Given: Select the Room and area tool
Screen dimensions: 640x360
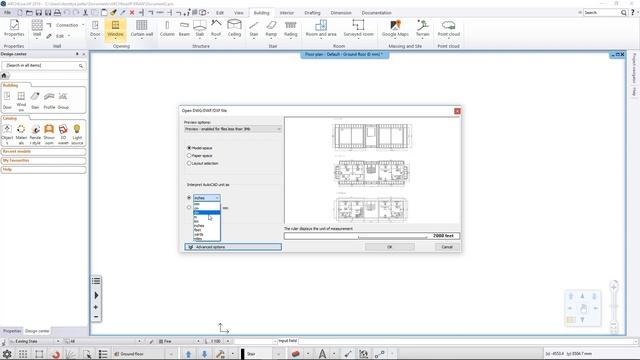Looking at the screenshot, I should click(x=321, y=29).
